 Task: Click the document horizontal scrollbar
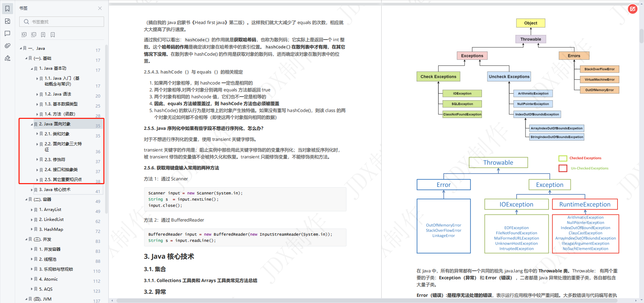click(367, 301)
